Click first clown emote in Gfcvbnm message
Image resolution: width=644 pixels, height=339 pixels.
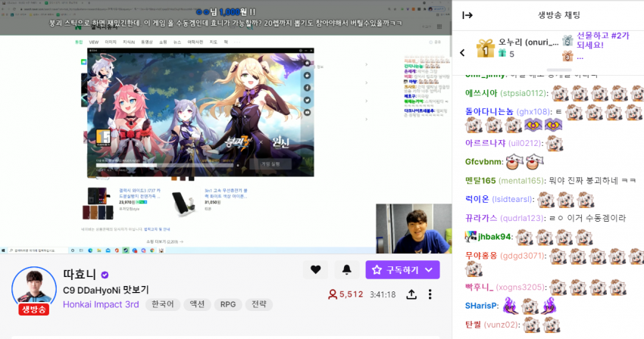pyautogui.click(x=514, y=162)
